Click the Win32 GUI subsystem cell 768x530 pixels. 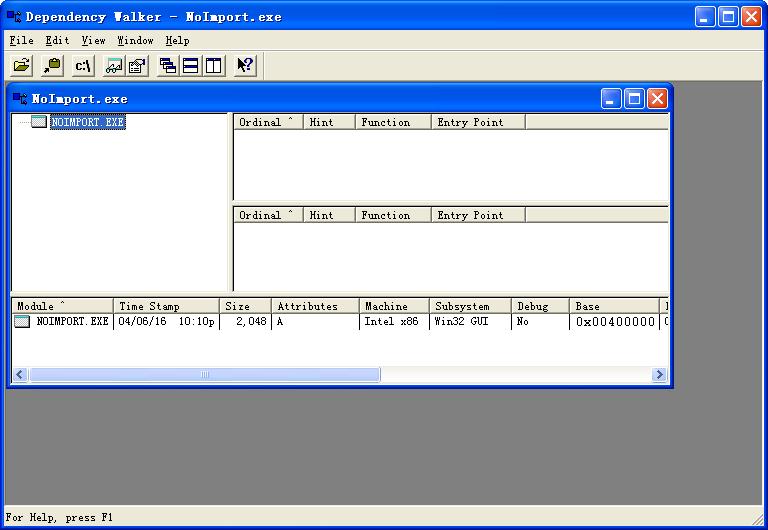coord(461,321)
